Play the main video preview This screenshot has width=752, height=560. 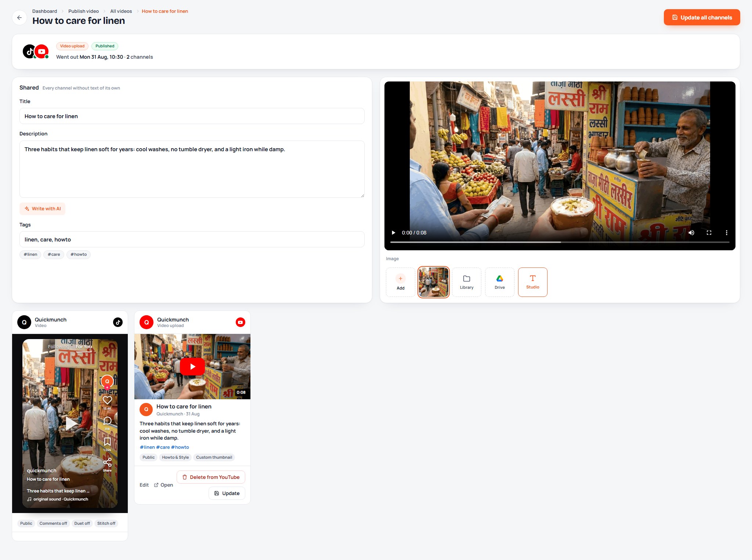tap(393, 233)
